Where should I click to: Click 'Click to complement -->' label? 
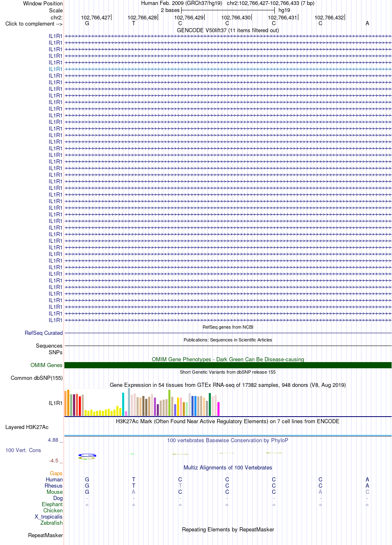pyautogui.click(x=34, y=24)
